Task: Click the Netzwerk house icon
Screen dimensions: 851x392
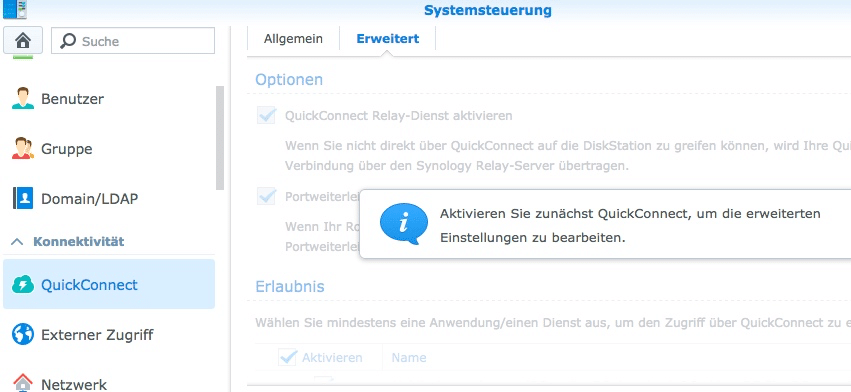Action: 23,382
